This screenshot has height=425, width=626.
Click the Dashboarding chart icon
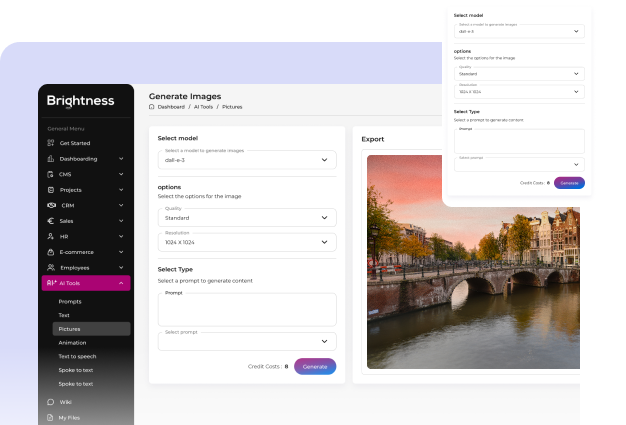click(51, 158)
